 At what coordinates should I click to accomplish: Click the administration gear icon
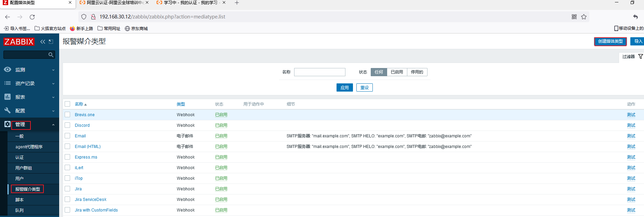pyautogui.click(x=8, y=124)
